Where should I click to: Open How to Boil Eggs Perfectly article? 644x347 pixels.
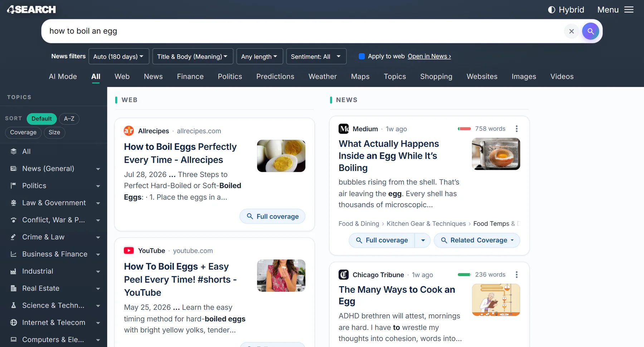[180, 153]
